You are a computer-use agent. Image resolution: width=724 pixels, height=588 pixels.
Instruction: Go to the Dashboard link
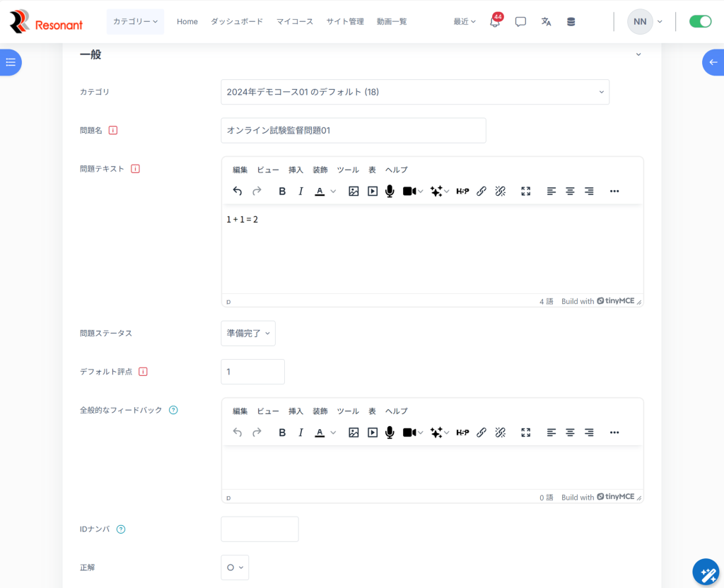(237, 22)
